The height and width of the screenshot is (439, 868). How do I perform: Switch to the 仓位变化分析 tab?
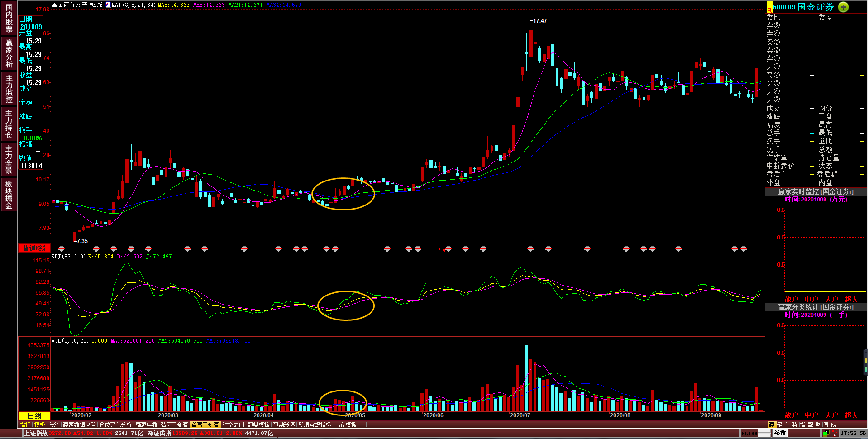pos(115,425)
